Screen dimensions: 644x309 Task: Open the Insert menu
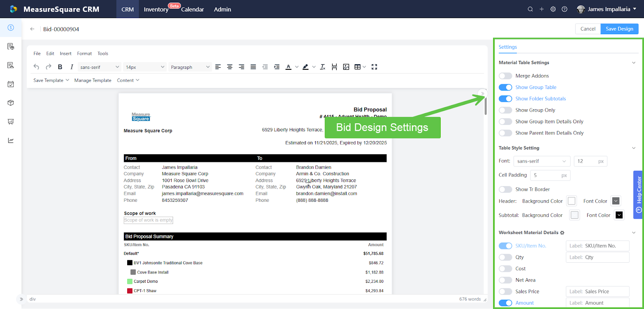66,54
